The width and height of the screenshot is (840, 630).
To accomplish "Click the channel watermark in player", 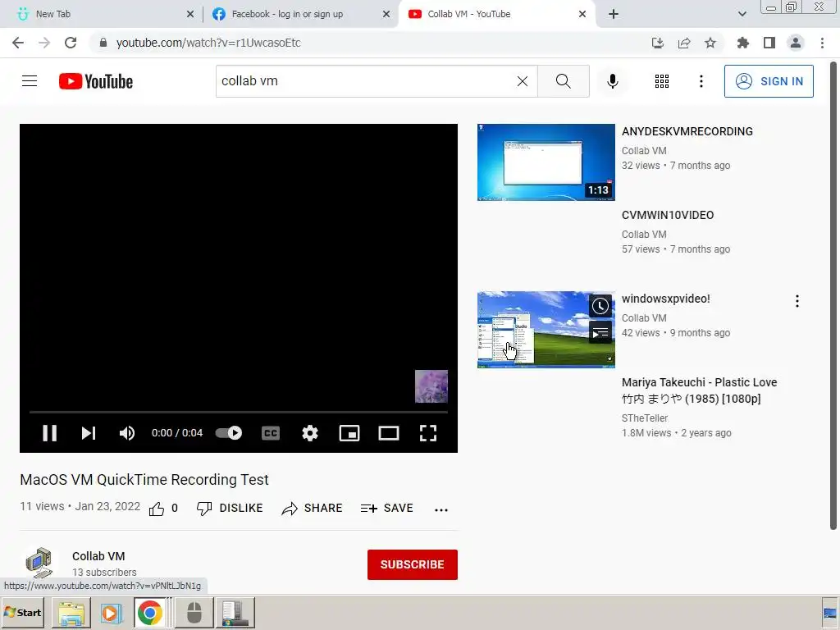I will (431, 386).
